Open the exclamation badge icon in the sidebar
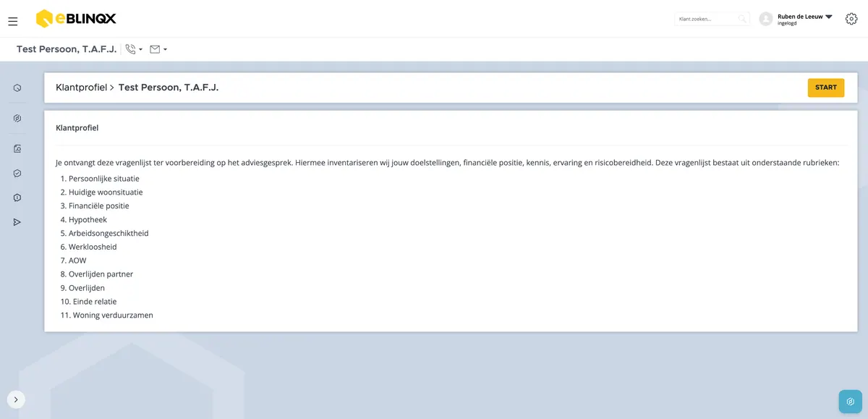 pyautogui.click(x=17, y=198)
